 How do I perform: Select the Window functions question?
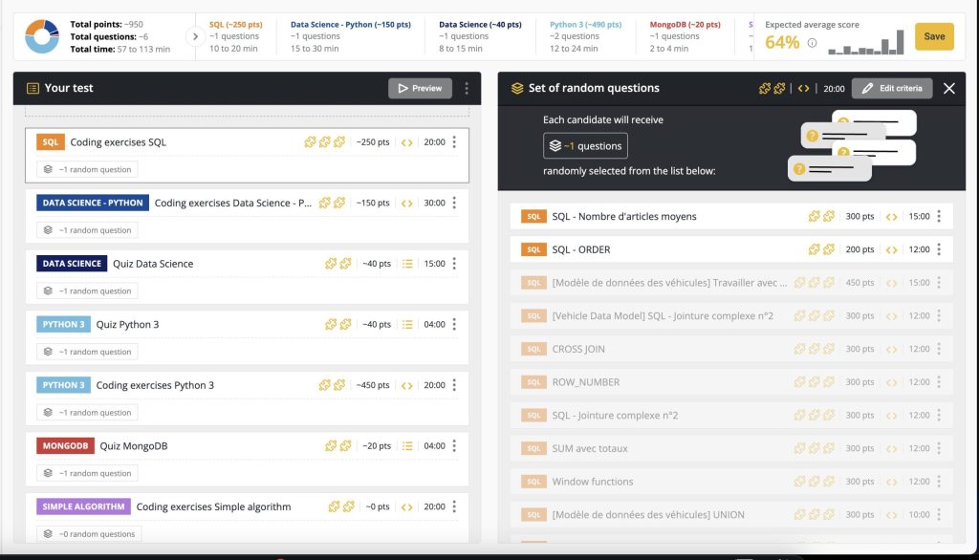[731, 482]
